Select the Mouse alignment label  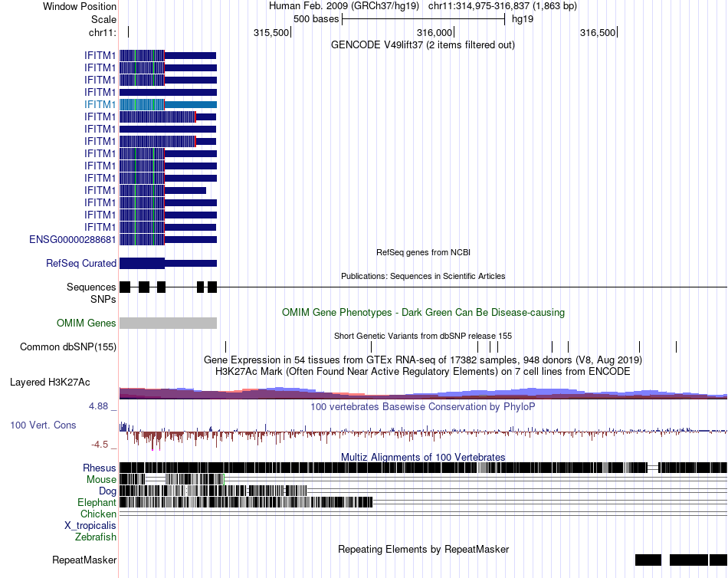[101, 479]
